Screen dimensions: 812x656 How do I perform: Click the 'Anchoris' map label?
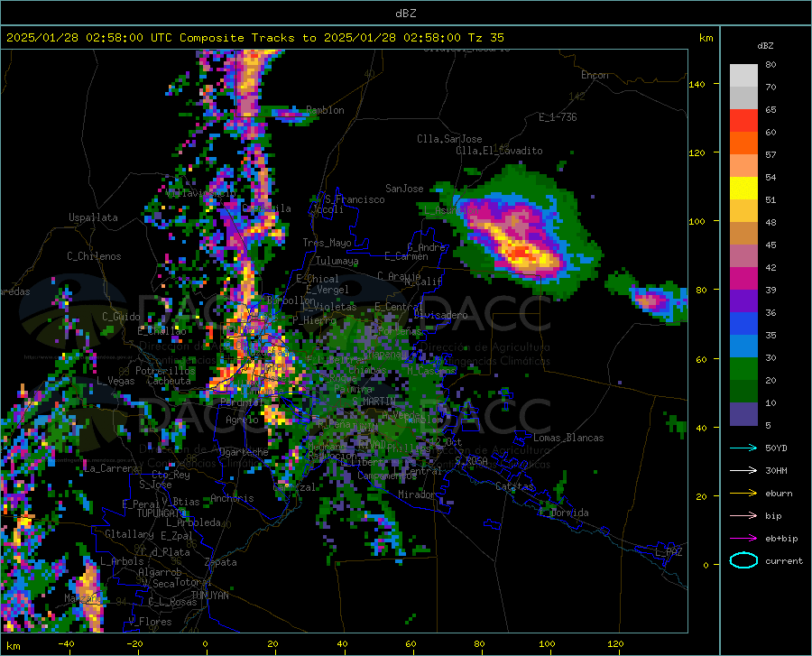coord(232,499)
